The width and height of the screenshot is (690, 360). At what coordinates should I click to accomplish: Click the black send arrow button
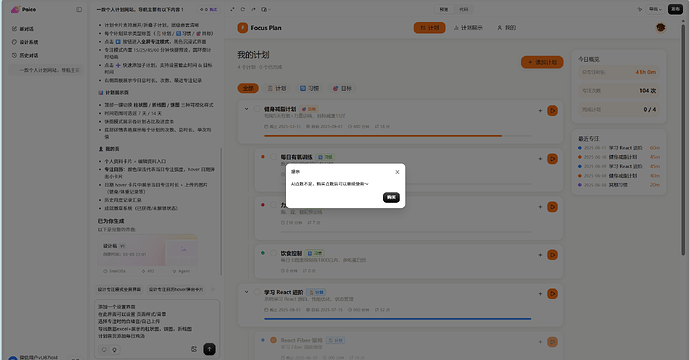(x=209, y=349)
